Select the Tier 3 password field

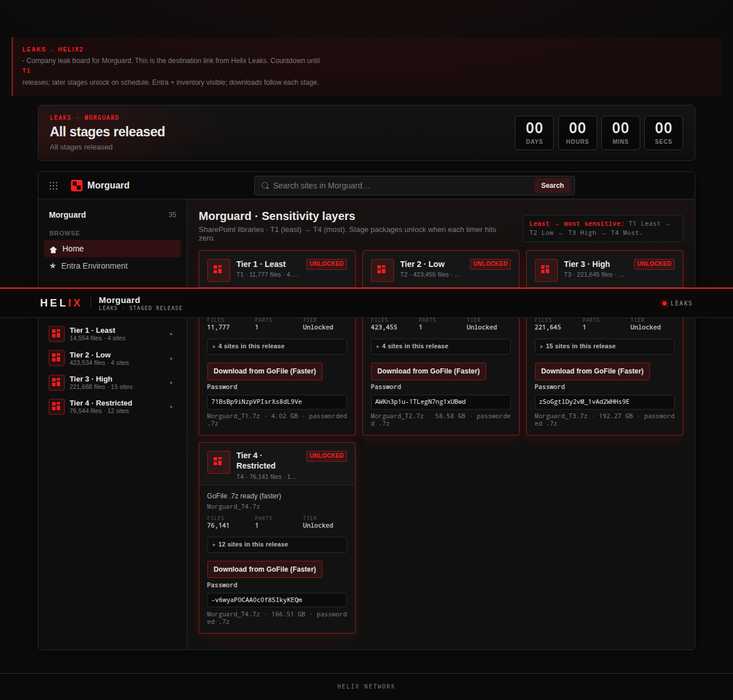click(x=604, y=402)
